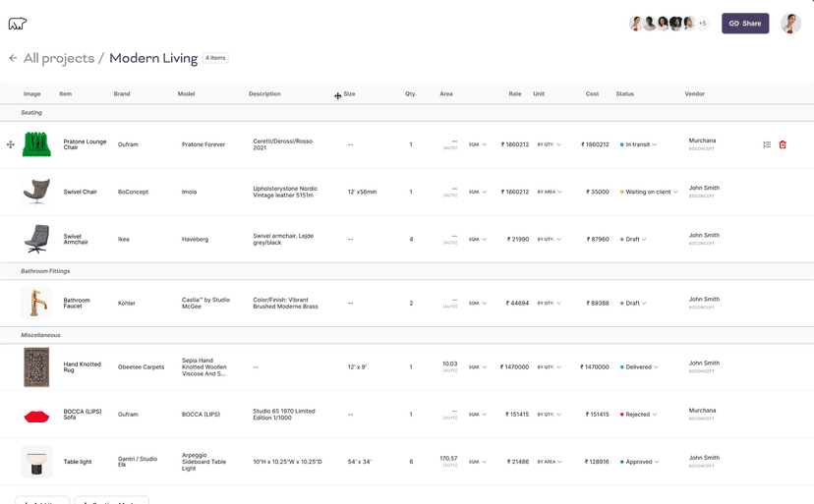This screenshot has width=814, height=504.
Task: Click the Brand column header
Action: click(x=122, y=94)
